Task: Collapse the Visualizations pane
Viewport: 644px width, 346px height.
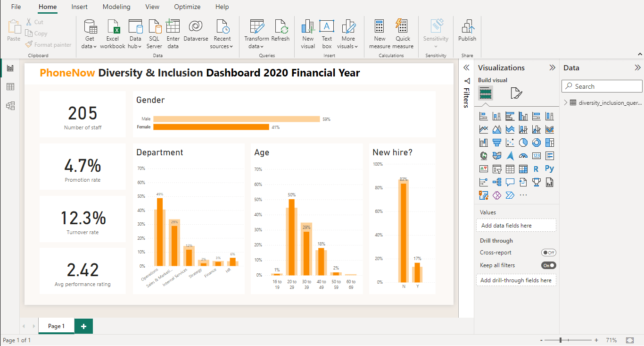Action: click(553, 68)
